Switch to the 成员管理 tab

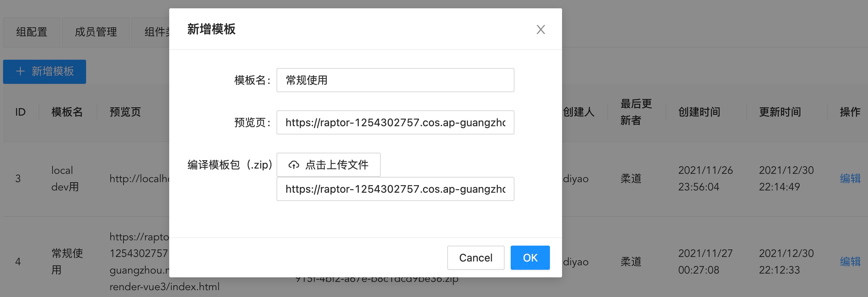pyautogui.click(x=96, y=32)
